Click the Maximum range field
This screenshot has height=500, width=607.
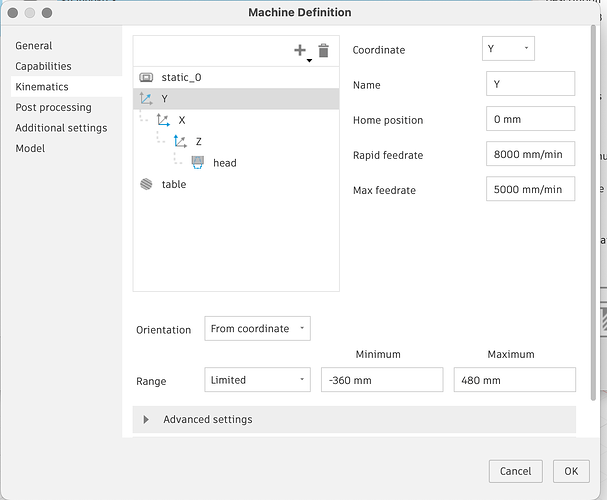pos(514,380)
